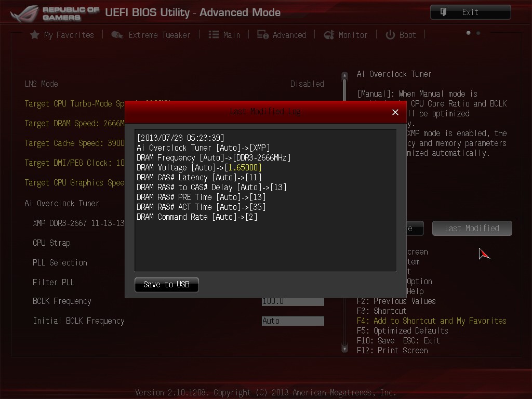Click the exit door icon

[443, 12]
